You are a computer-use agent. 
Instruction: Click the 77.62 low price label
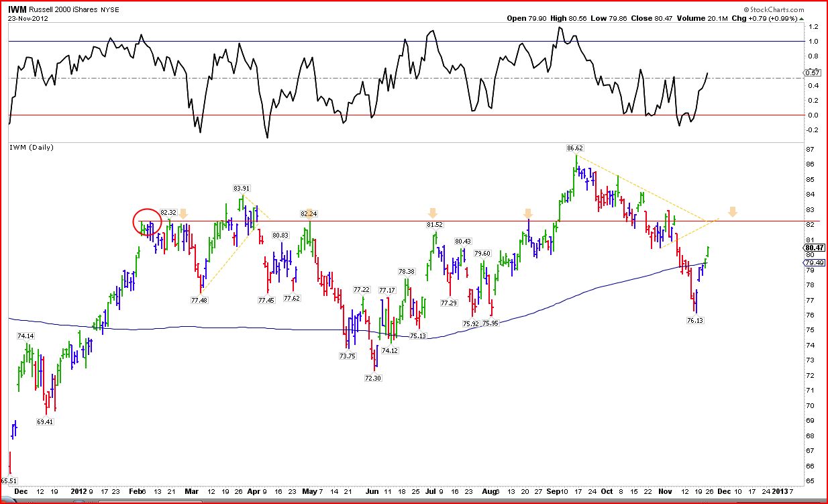pyautogui.click(x=291, y=298)
